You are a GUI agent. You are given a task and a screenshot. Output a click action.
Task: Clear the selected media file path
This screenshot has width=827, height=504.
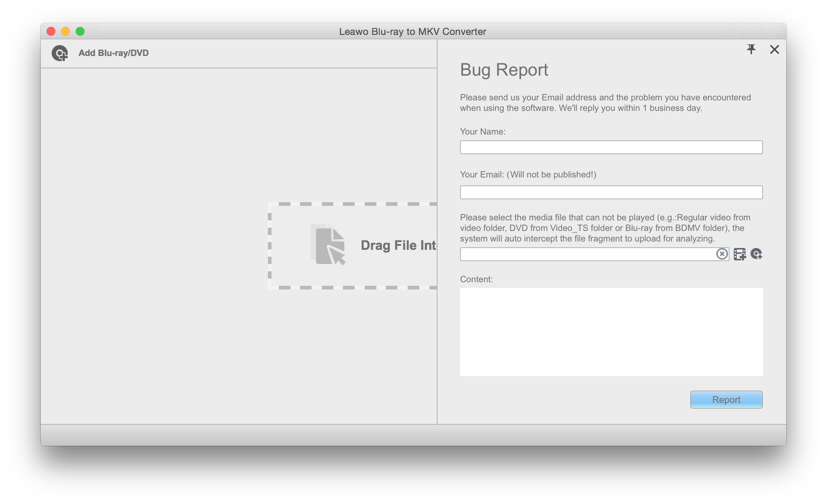722,254
